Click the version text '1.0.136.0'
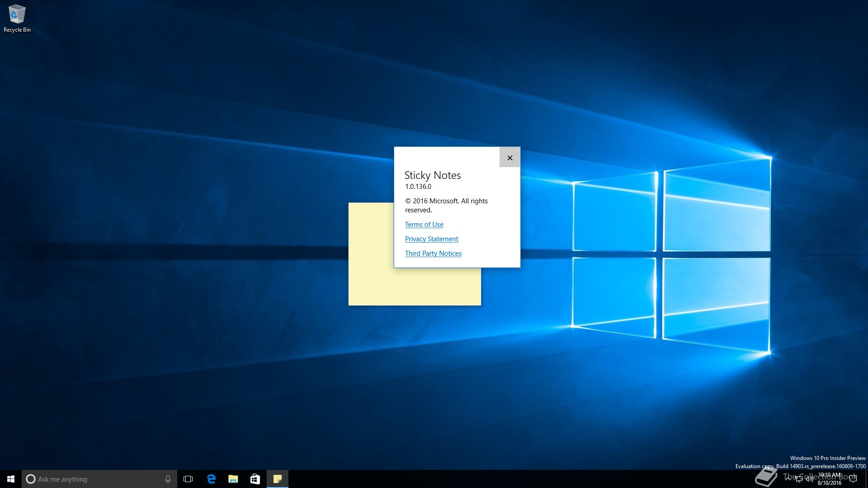Image resolution: width=868 pixels, height=488 pixels. 418,187
